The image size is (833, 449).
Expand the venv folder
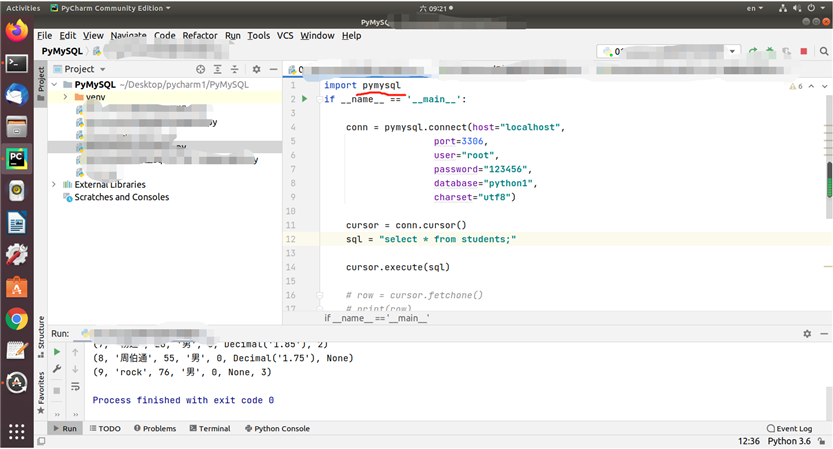65,97
